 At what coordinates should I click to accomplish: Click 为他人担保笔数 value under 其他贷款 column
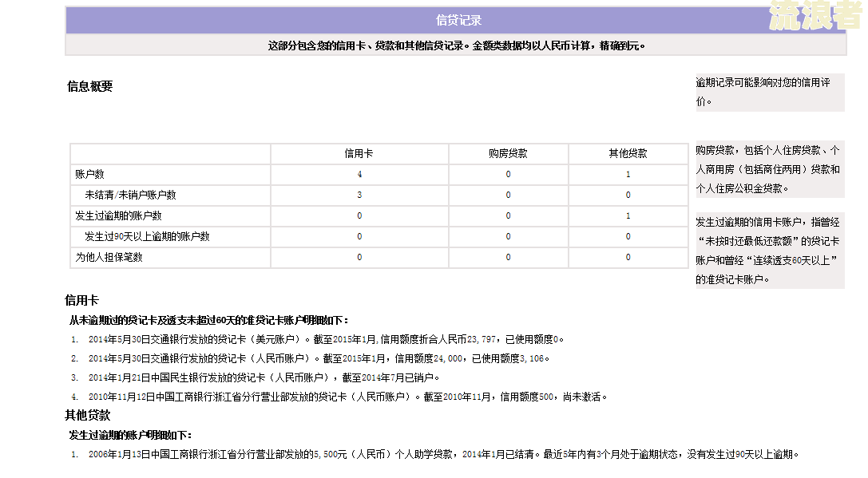pos(628,257)
